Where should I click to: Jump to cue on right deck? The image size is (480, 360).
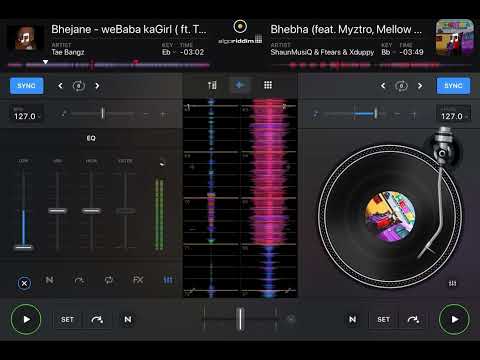point(413,319)
